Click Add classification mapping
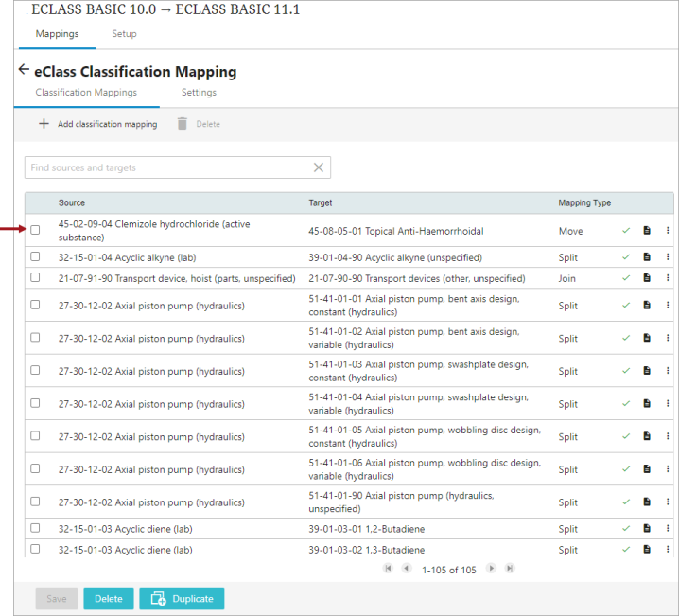The height and width of the screenshot is (616, 679). coord(108,124)
